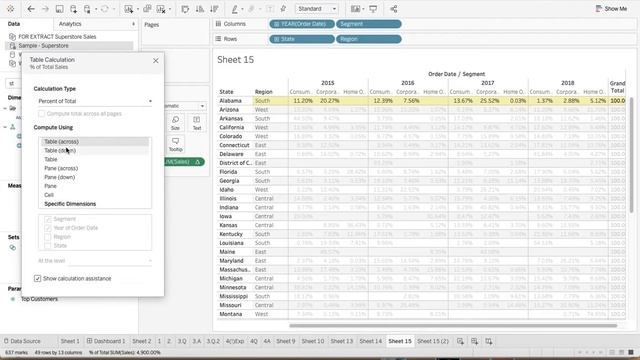
Task: Open the Size card on Marks
Action: 176,123
